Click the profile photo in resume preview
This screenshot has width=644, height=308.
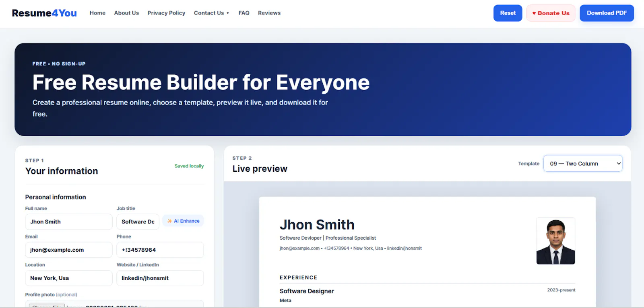tap(556, 241)
